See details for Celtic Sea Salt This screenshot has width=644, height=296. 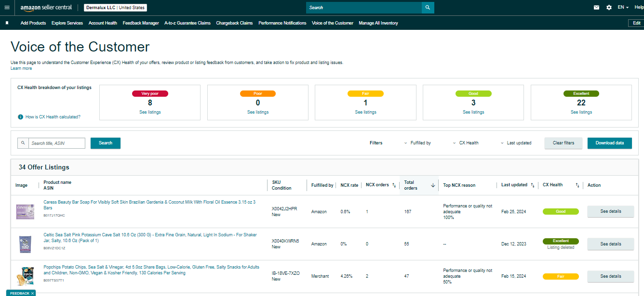611,244
